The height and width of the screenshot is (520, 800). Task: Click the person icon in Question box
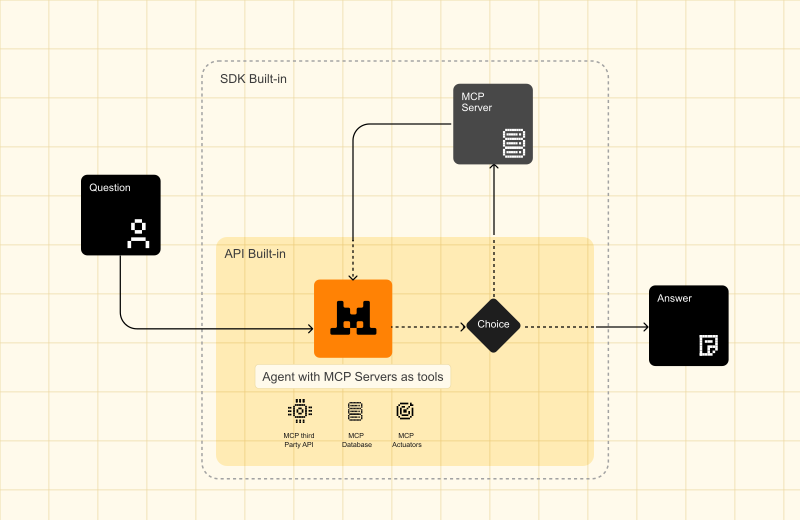(x=138, y=233)
